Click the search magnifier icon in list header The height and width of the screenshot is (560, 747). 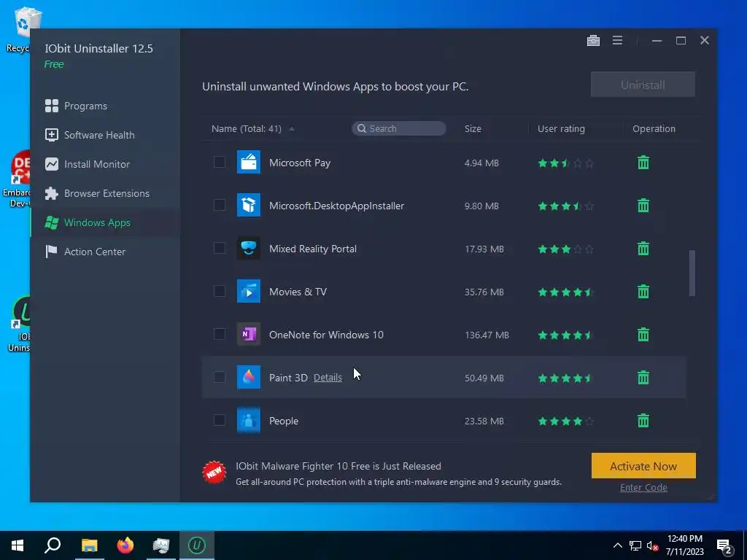pyautogui.click(x=362, y=128)
